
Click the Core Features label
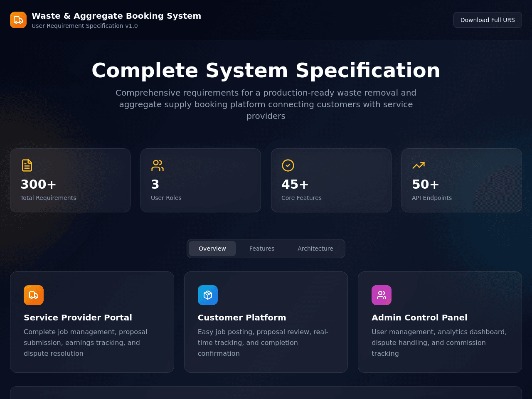click(301, 198)
